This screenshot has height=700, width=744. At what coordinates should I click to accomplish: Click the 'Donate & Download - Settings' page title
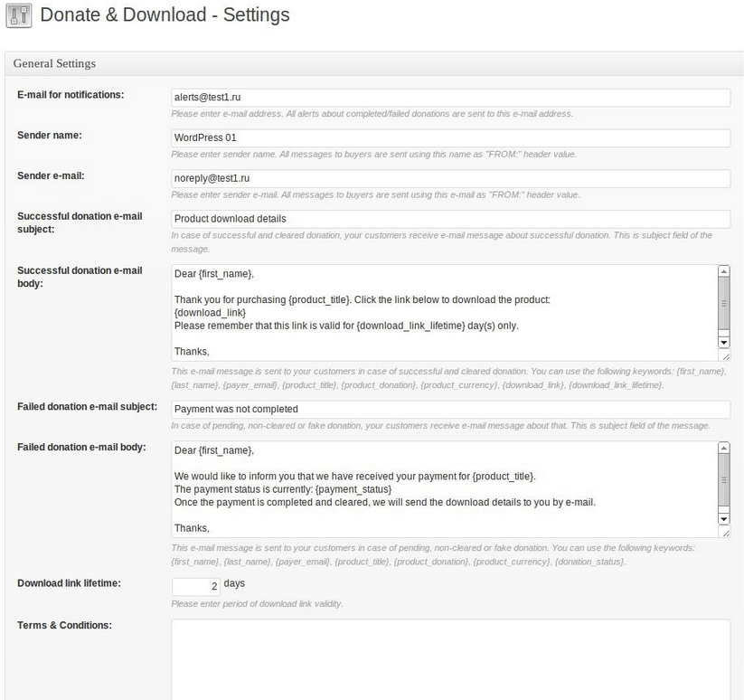(x=165, y=14)
